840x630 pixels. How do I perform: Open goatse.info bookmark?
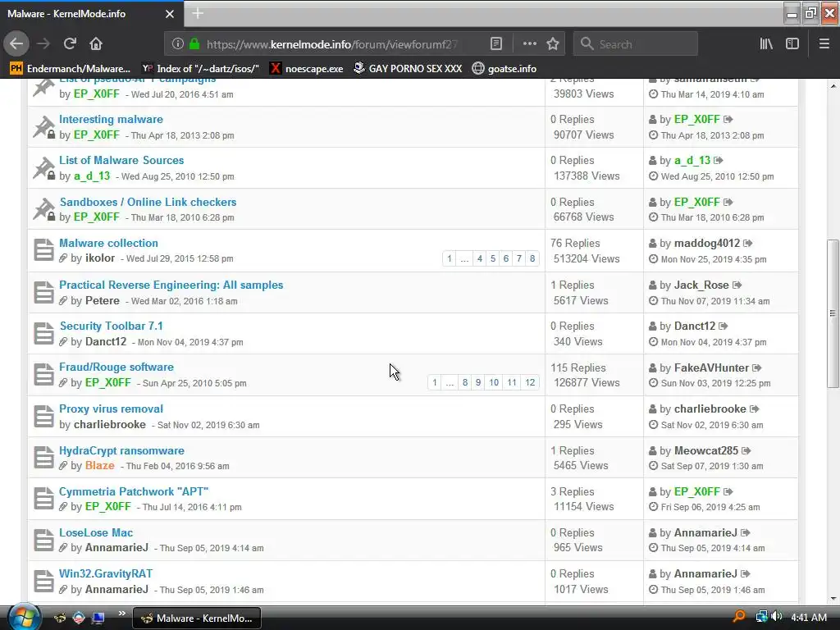tap(504, 69)
